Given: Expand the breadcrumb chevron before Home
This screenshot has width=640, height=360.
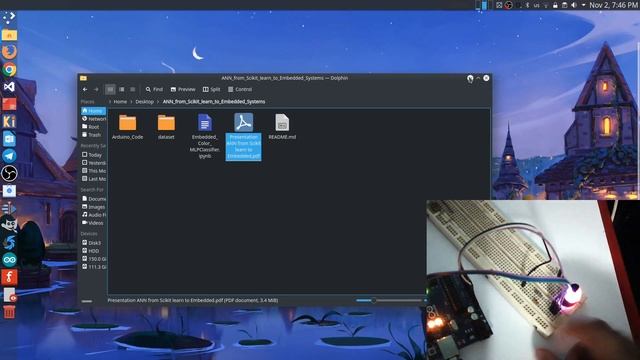Looking at the screenshot, I should [x=109, y=102].
